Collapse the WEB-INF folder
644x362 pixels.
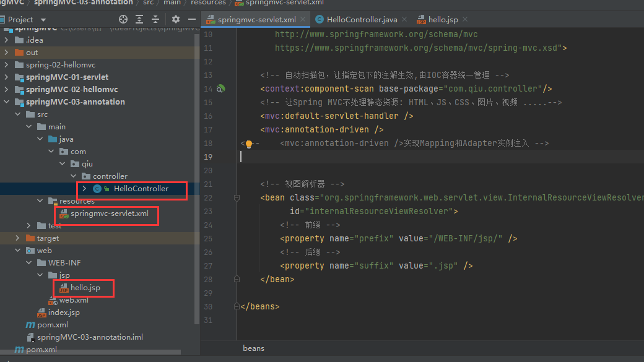coord(28,262)
